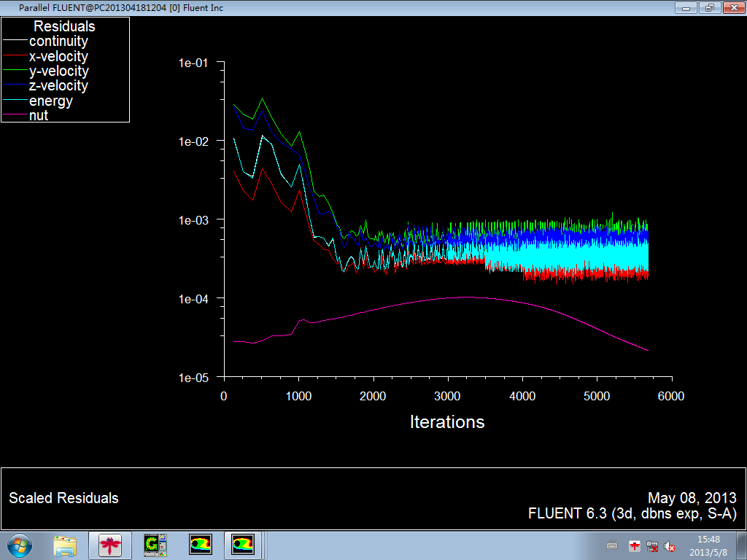Launch the green G Gambit taskbar icon
This screenshot has width=747, height=560.
click(x=155, y=545)
